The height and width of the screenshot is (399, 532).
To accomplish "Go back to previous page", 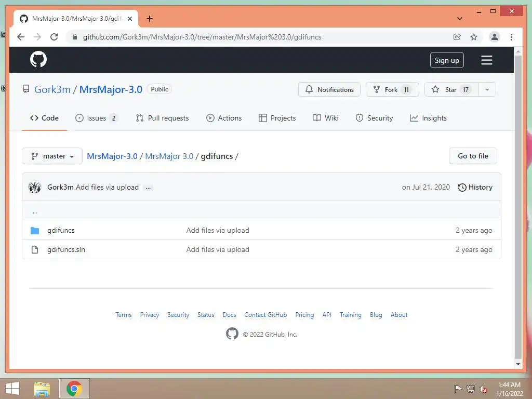I will [x=21, y=37].
